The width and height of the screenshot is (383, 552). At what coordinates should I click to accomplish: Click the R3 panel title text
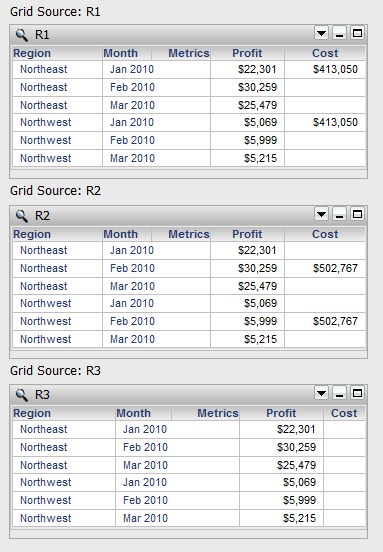pos(42,394)
